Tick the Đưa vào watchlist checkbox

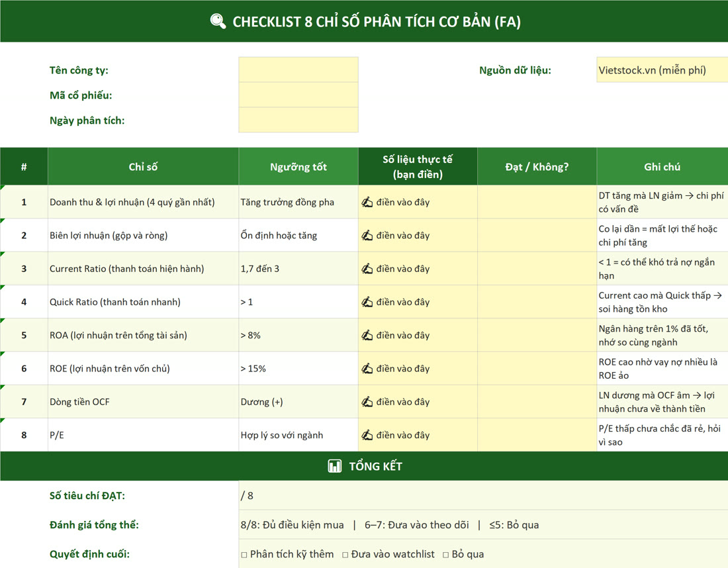(345, 555)
